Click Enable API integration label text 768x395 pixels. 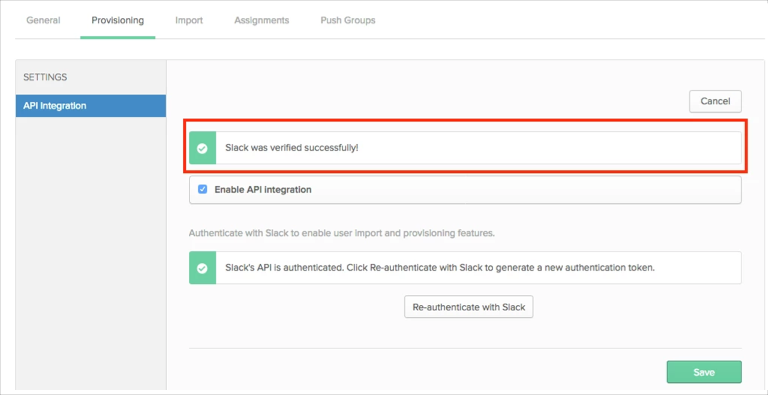[263, 190]
